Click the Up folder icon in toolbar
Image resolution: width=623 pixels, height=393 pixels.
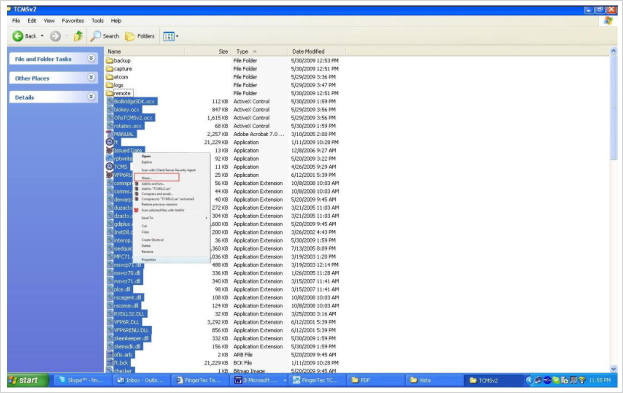tap(78, 36)
